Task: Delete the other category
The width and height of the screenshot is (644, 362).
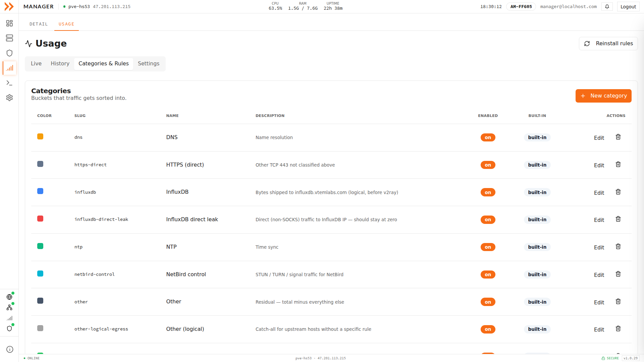Action: (x=618, y=301)
